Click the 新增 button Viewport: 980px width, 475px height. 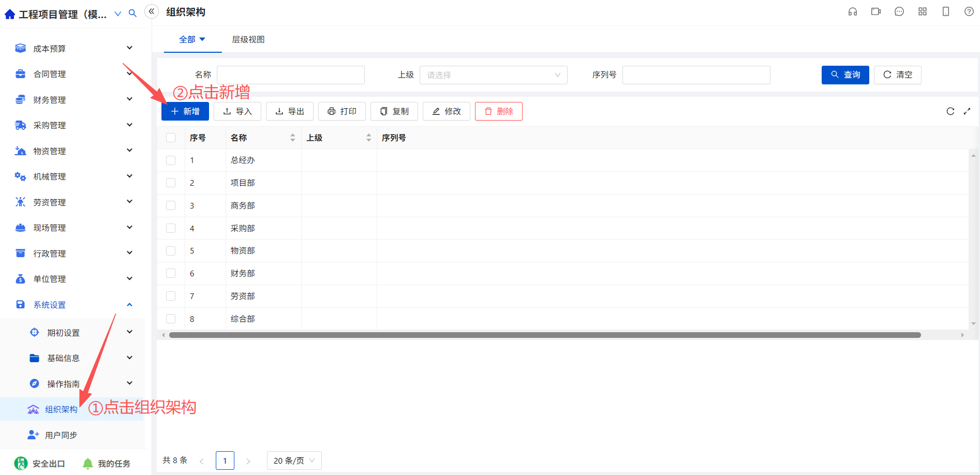click(x=185, y=111)
